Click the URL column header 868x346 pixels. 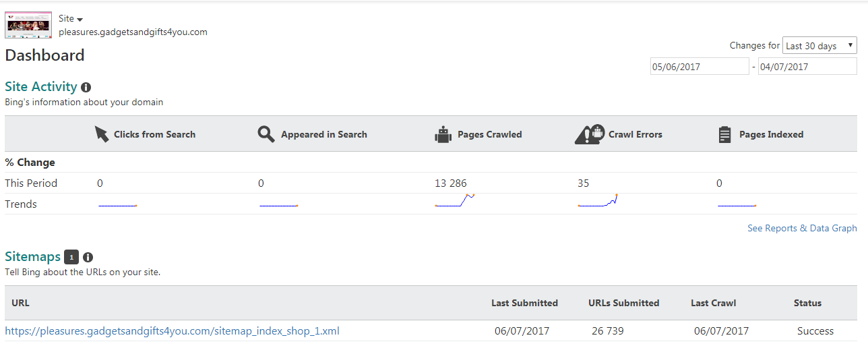coord(20,303)
